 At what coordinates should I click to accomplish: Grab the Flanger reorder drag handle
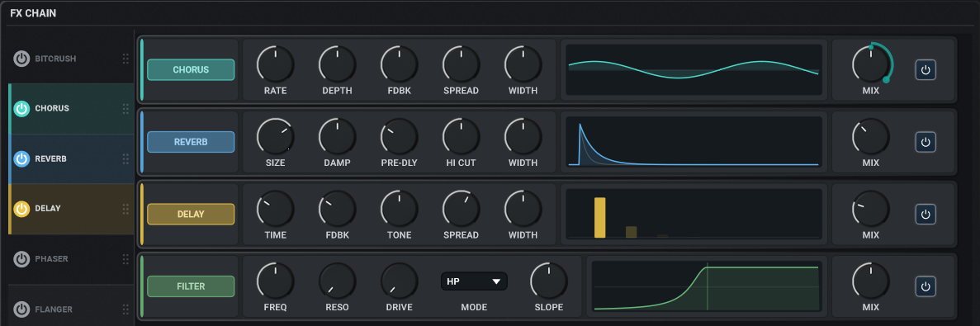pos(125,309)
